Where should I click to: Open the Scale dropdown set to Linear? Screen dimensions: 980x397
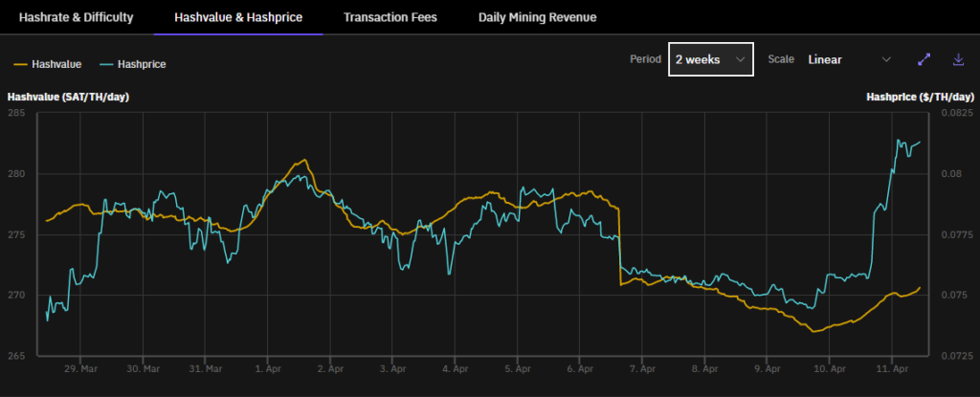(x=848, y=59)
